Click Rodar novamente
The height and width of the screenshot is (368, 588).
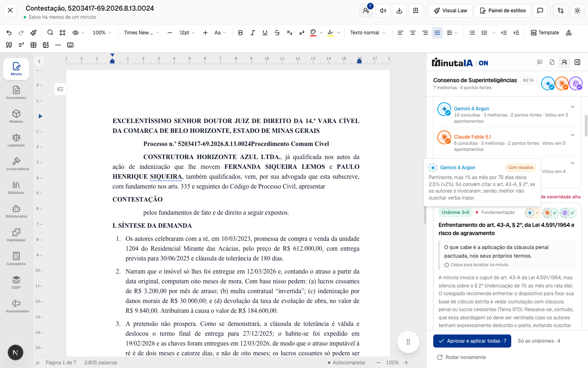(461, 357)
